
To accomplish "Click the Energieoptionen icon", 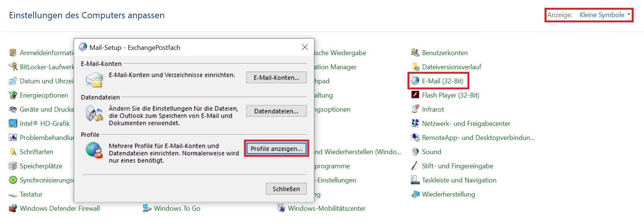I will (x=13, y=95).
